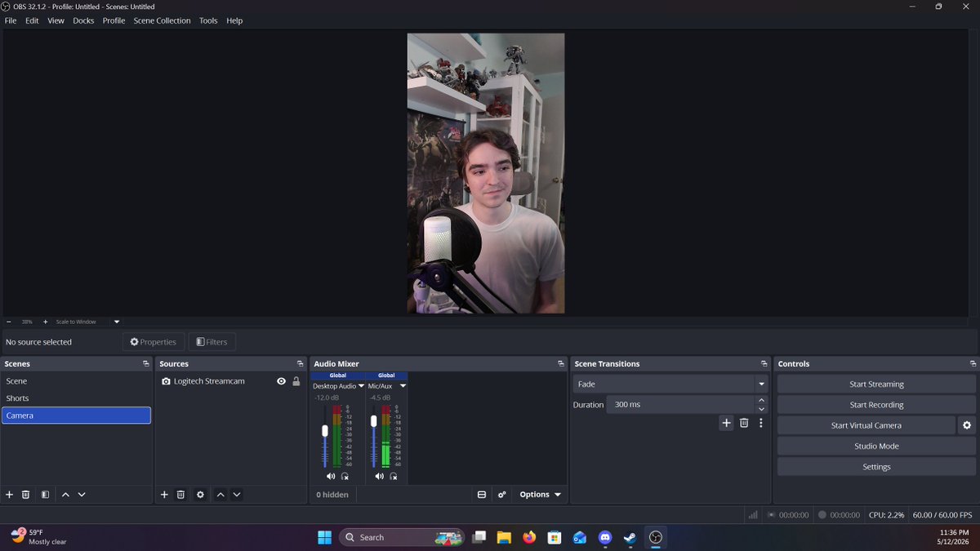This screenshot has height=551, width=980.
Task: Click the Windows Start button
Action: click(324, 537)
